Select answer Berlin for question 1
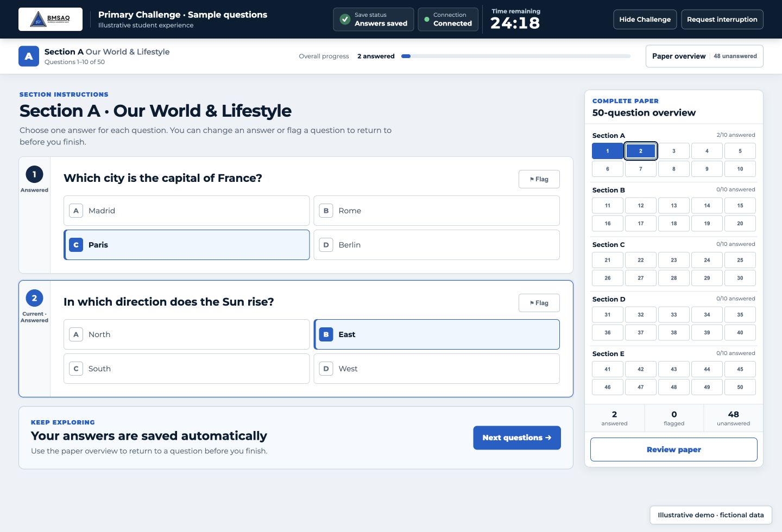 click(437, 245)
